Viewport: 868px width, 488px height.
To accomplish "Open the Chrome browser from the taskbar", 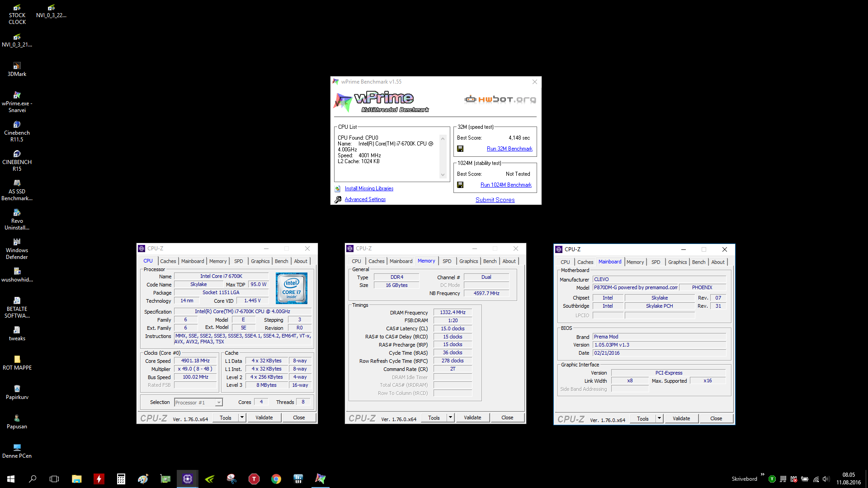I will (276, 479).
